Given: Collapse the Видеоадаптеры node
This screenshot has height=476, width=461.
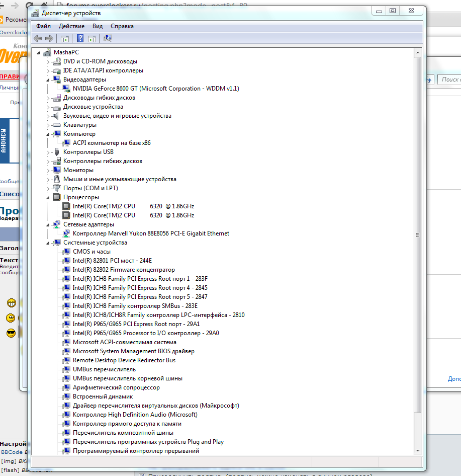Looking at the screenshot, I should 48,80.
